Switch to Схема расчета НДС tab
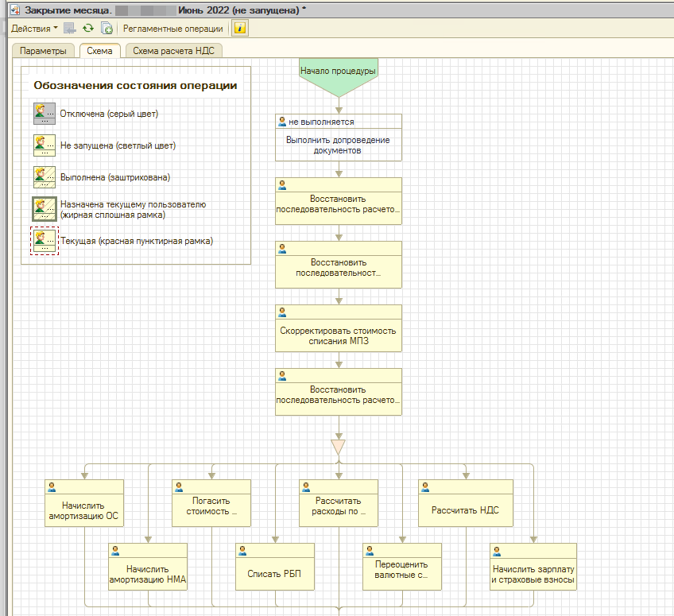 pyautogui.click(x=173, y=51)
